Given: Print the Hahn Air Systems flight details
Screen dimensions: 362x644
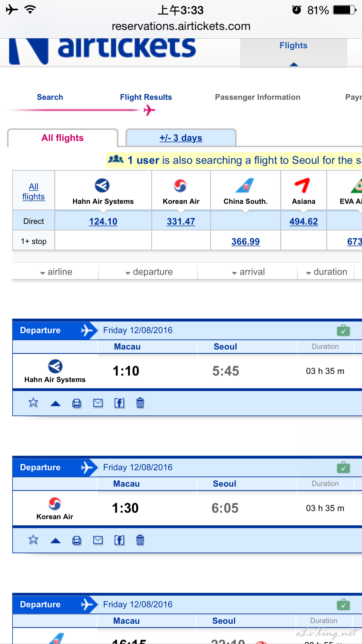Looking at the screenshot, I should pyautogui.click(x=77, y=403).
